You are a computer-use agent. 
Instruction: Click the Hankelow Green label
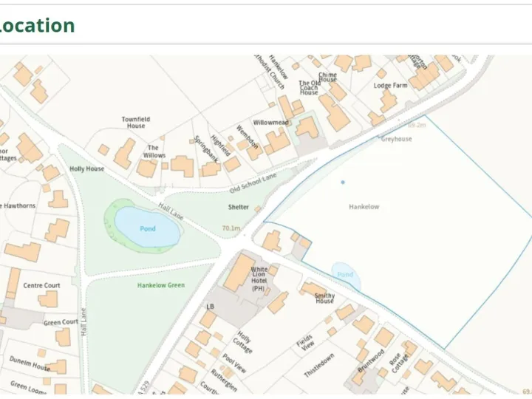point(161,285)
